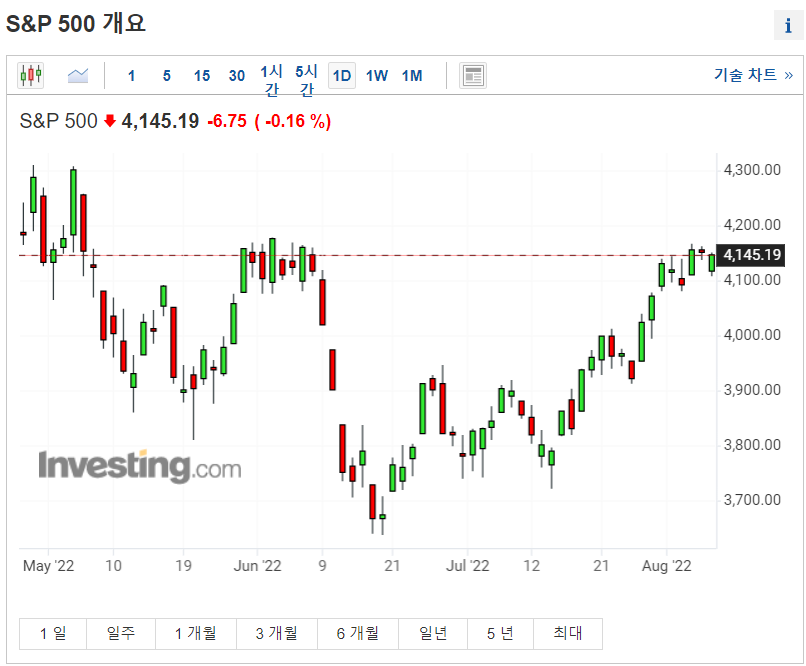
Task: Select the 5시간 interval
Action: [x=306, y=80]
